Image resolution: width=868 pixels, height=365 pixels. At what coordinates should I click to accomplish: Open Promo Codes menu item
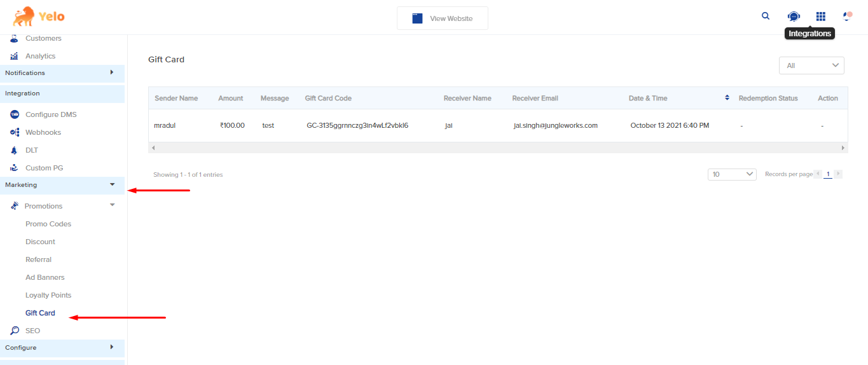(x=48, y=224)
